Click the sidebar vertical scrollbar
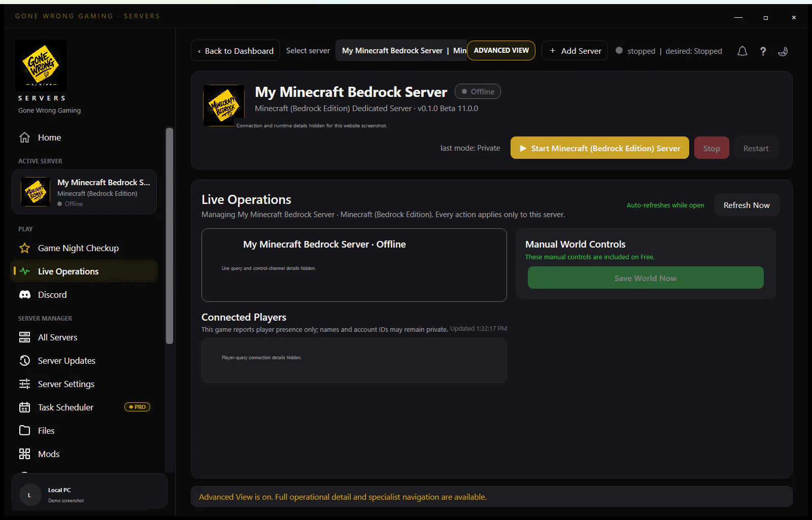 pyautogui.click(x=170, y=236)
